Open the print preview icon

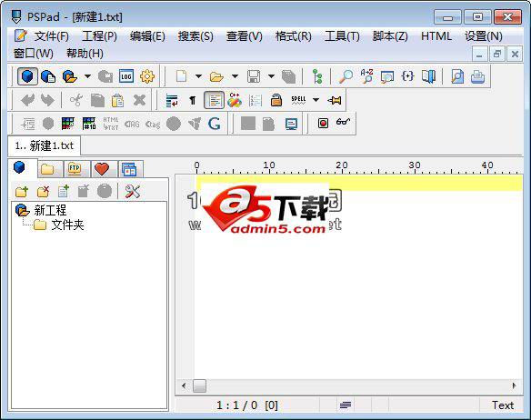[457, 76]
